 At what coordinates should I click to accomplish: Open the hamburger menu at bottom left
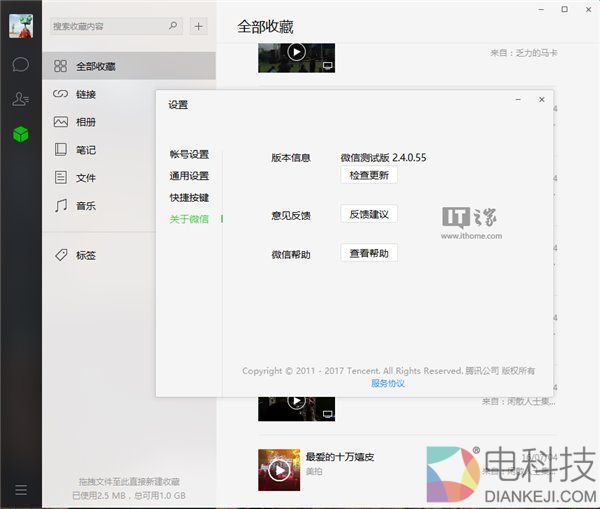[20, 490]
